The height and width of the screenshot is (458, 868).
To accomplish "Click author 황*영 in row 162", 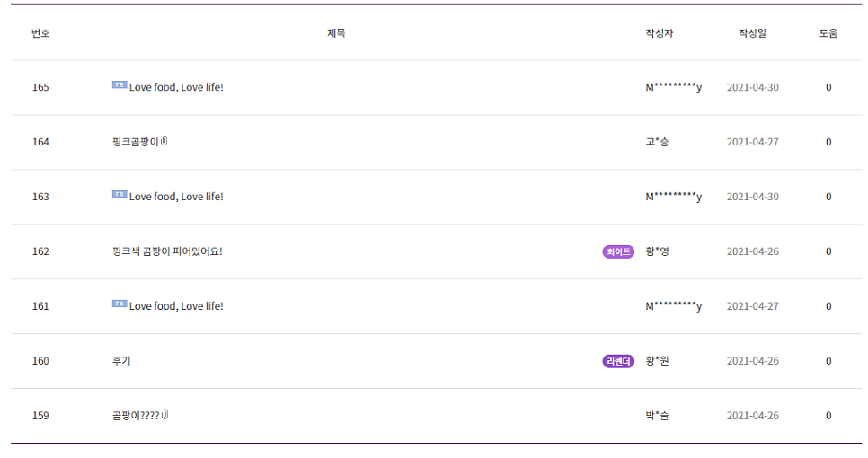I will (657, 251).
